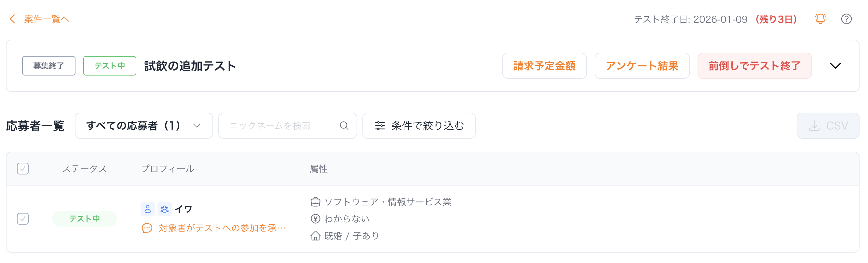Image resolution: width=868 pixels, height=263 pixels.
Task: Open アンケート結果
Action: (642, 66)
